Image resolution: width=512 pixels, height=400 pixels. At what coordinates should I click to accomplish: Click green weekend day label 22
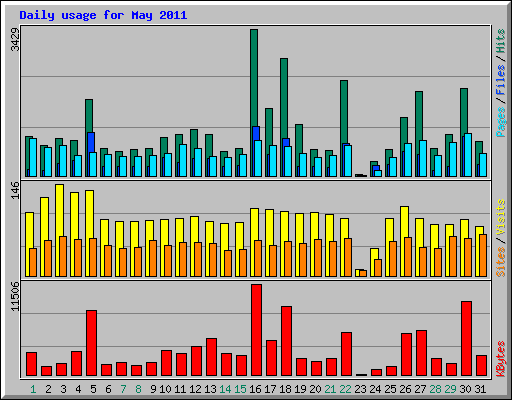(345, 389)
